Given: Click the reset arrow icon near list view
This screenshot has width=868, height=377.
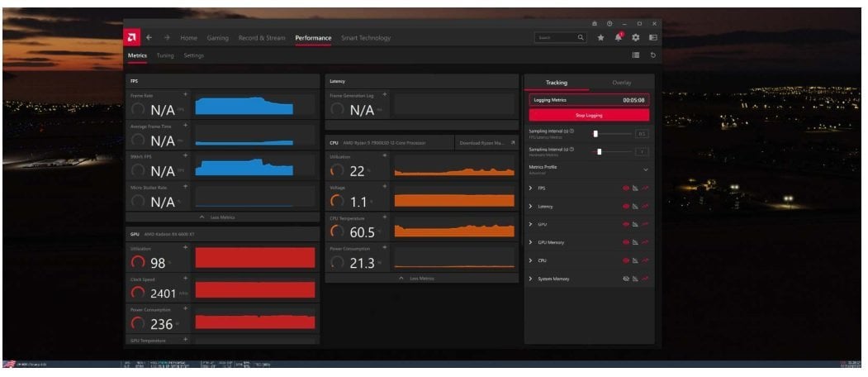Looking at the screenshot, I should tap(653, 55).
